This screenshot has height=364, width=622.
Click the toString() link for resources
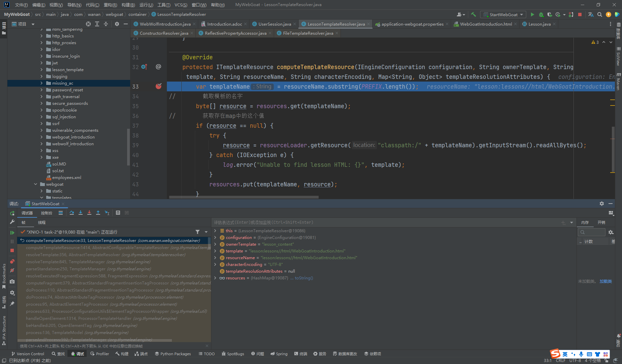click(304, 278)
